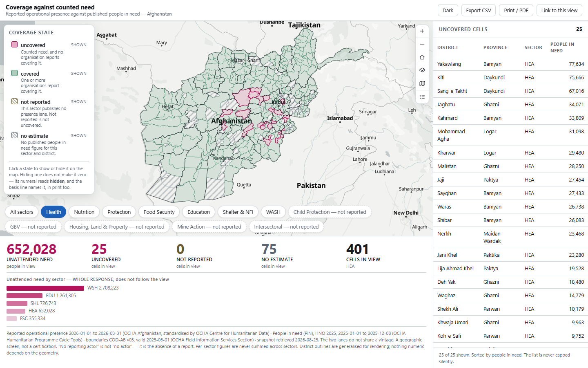Select the Protection sector filter

[119, 212]
